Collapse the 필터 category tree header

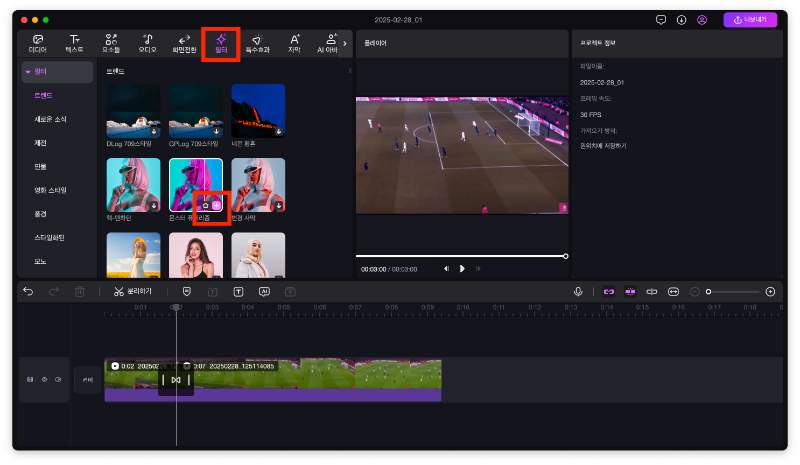[x=28, y=72]
